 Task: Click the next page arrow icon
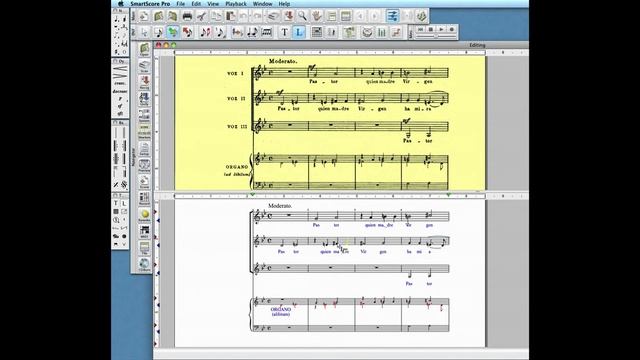pos(375,16)
